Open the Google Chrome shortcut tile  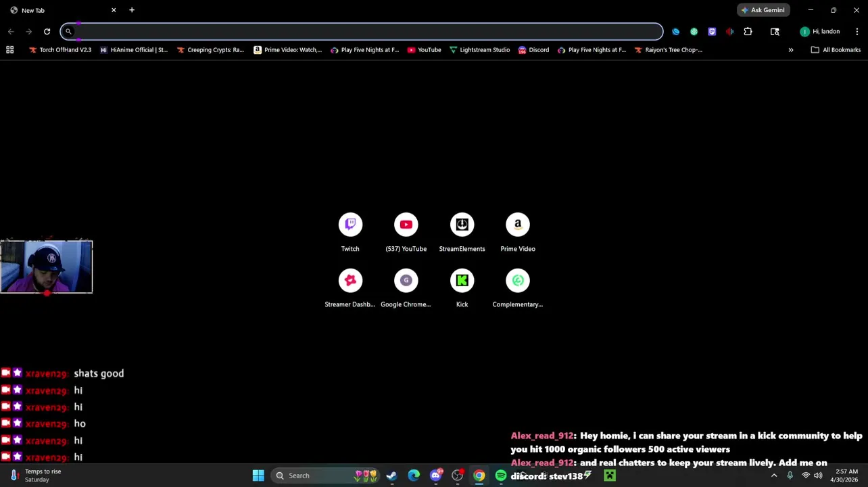406,288
